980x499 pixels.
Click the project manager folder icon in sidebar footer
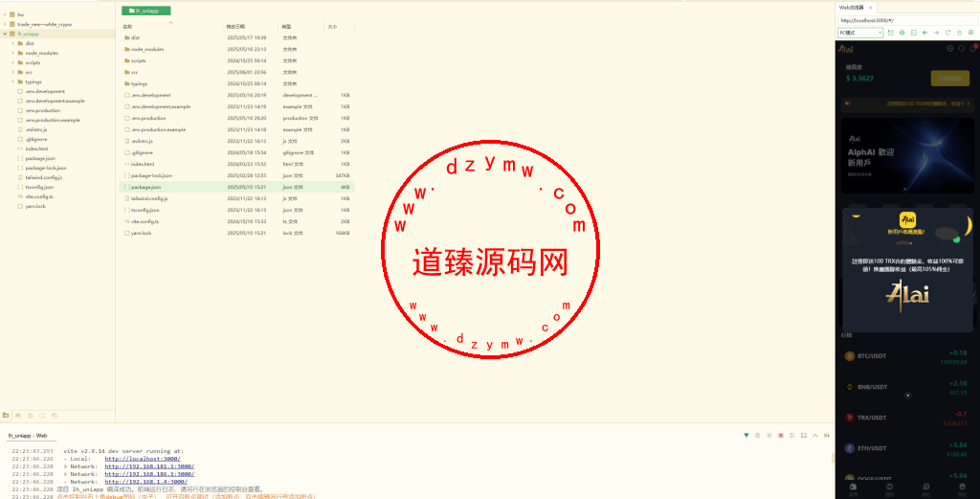click(x=6, y=416)
